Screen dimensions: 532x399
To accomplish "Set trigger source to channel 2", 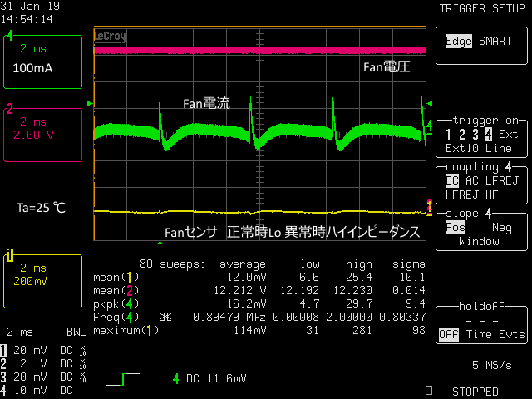I will pyautogui.click(x=462, y=135).
